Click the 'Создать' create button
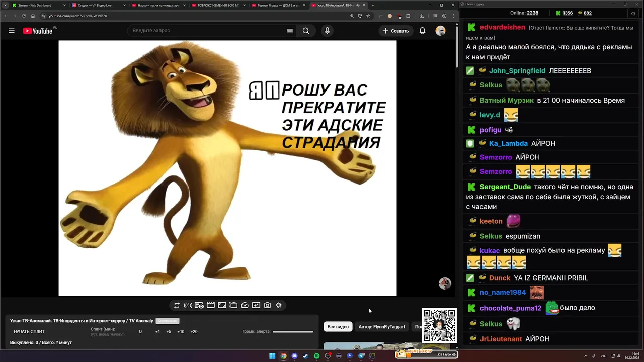Viewport: 644px width, 362px height. point(395,31)
